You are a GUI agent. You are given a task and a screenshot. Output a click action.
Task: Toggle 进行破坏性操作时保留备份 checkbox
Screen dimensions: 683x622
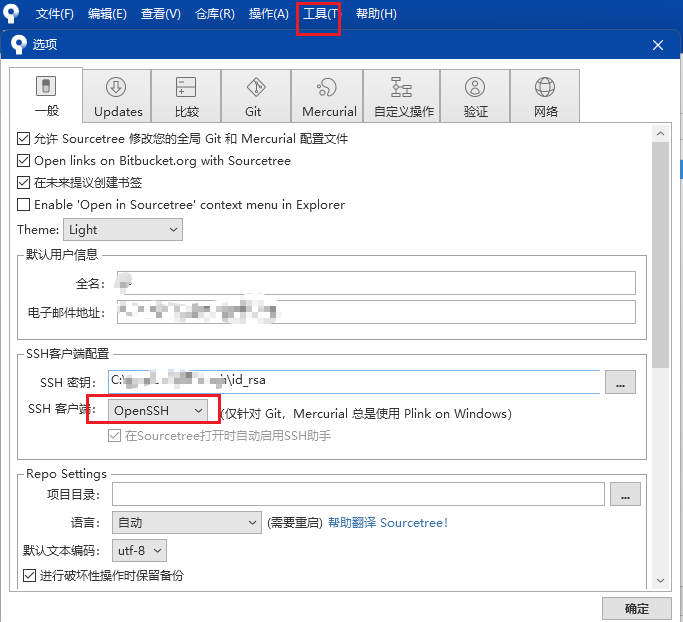click(x=29, y=575)
